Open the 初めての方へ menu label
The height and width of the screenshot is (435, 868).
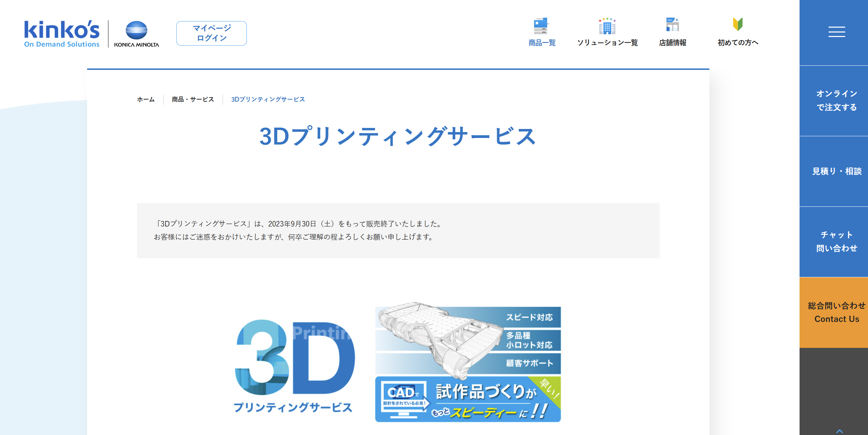pos(738,43)
